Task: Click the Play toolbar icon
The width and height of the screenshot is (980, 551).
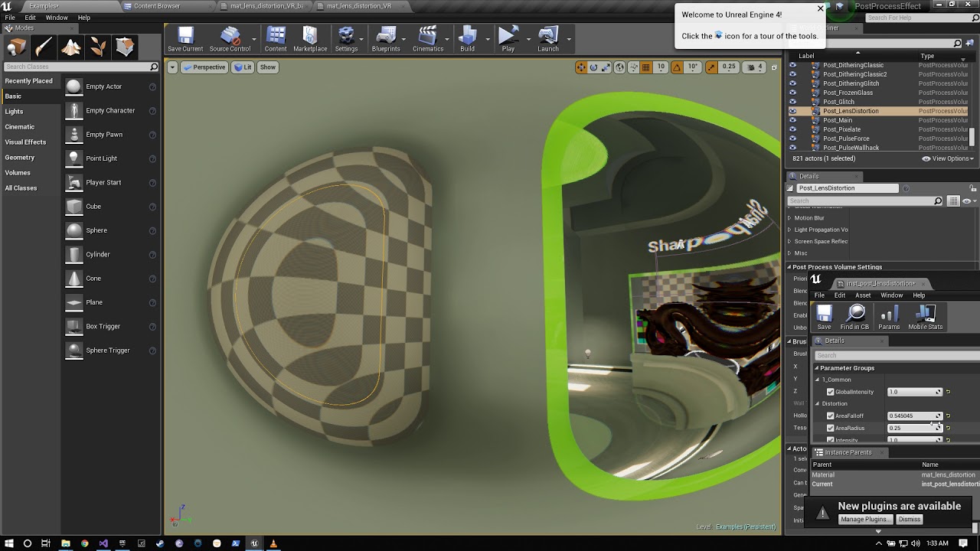Action: coord(508,40)
